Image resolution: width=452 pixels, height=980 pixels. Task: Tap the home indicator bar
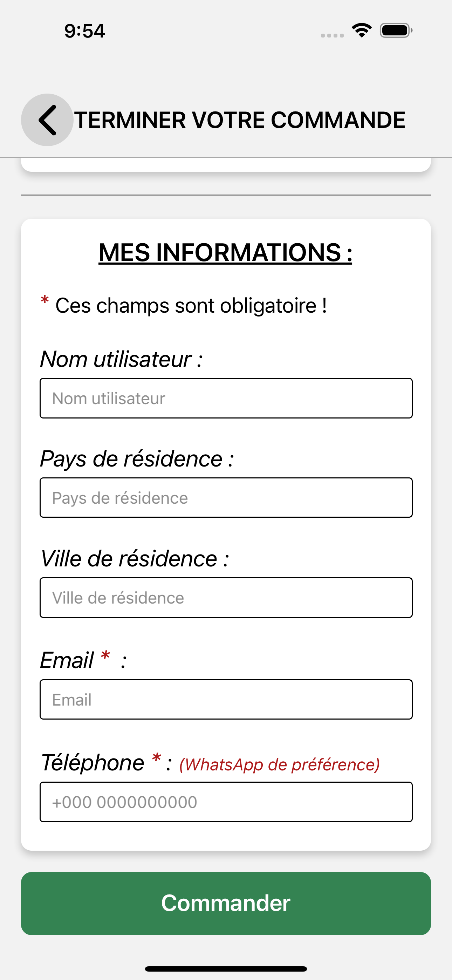226,968
